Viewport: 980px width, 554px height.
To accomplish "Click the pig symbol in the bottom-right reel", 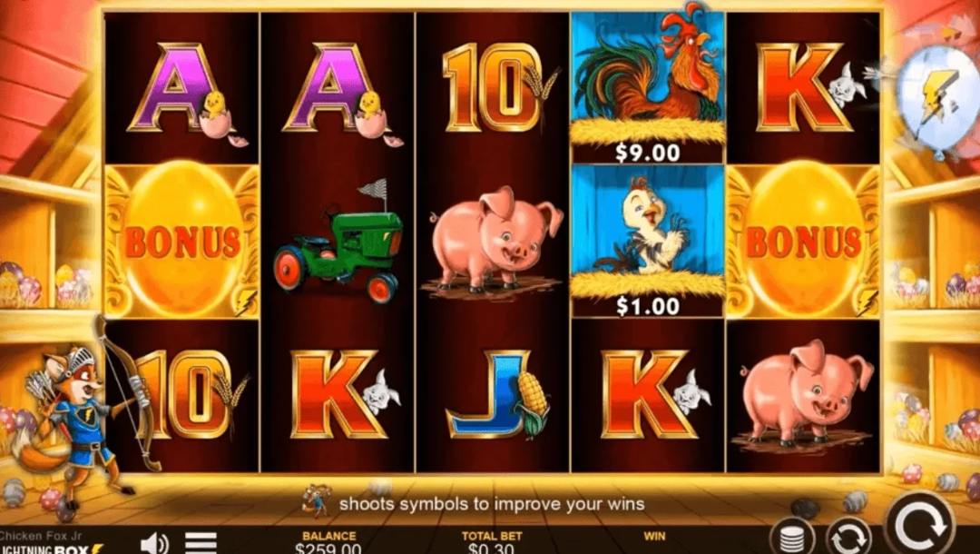I will pos(803,395).
